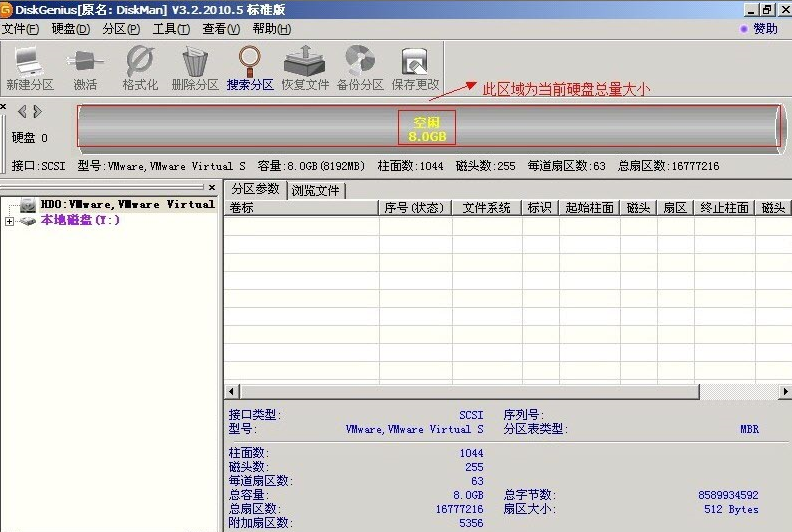This screenshot has width=792, height=532.
Task: Click the 备份分区 (backup partition) icon
Action: click(x=360, y=68)
